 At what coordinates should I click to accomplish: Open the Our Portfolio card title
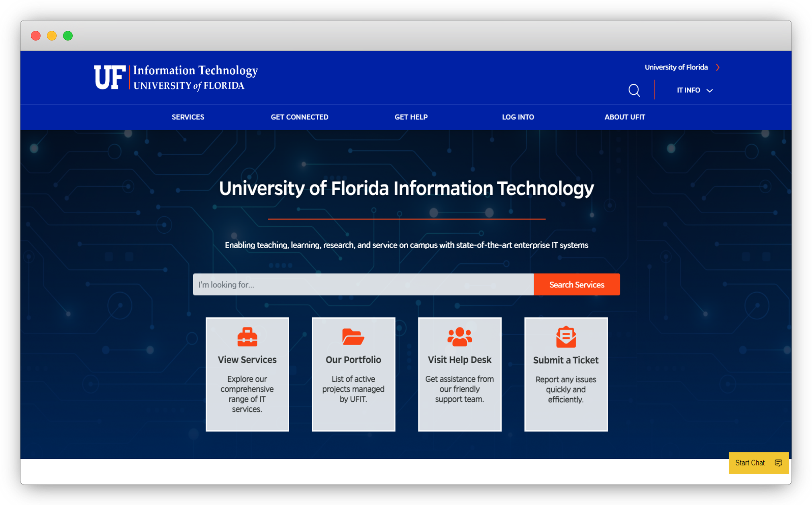353,360
